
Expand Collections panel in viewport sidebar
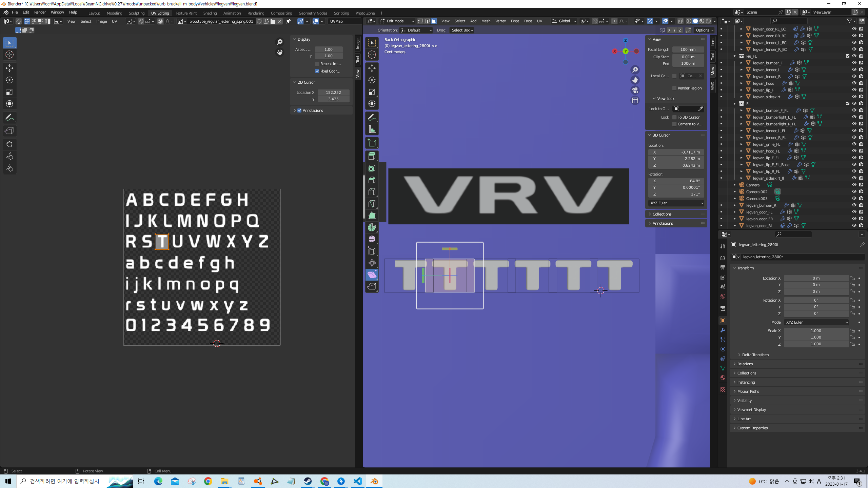[x=662, y=214]
